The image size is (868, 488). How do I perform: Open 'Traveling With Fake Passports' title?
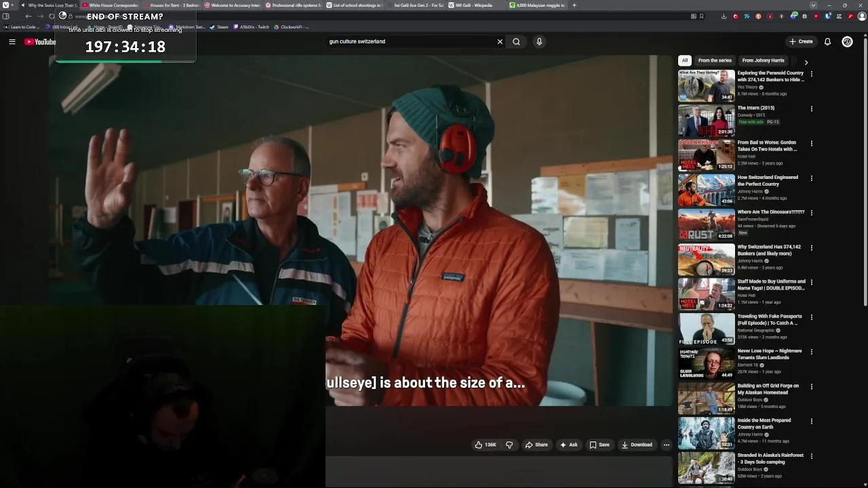770,319
